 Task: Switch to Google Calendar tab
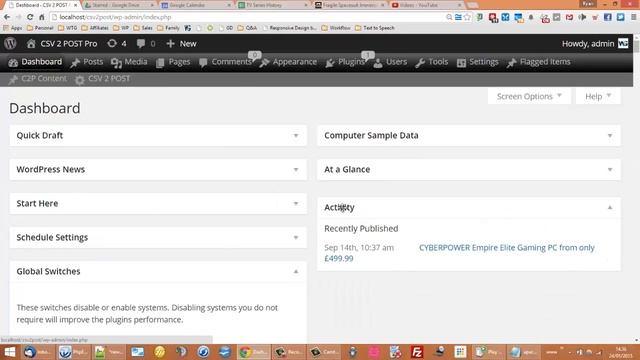click(195, 5)
